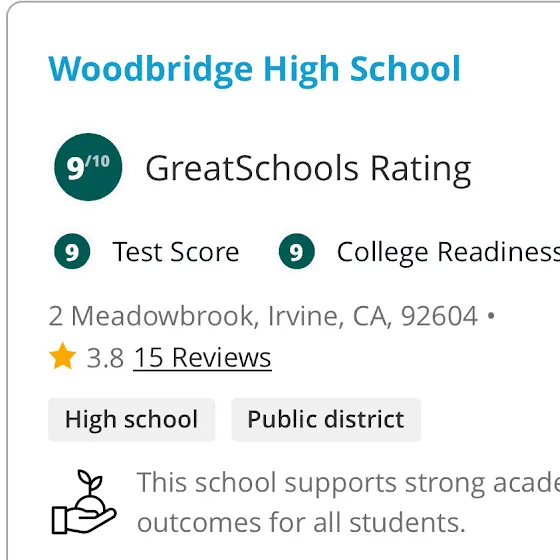The height and width of the screenshot is (560, 560).
Task: Select the Test Score label text
Action: (176, 252)
